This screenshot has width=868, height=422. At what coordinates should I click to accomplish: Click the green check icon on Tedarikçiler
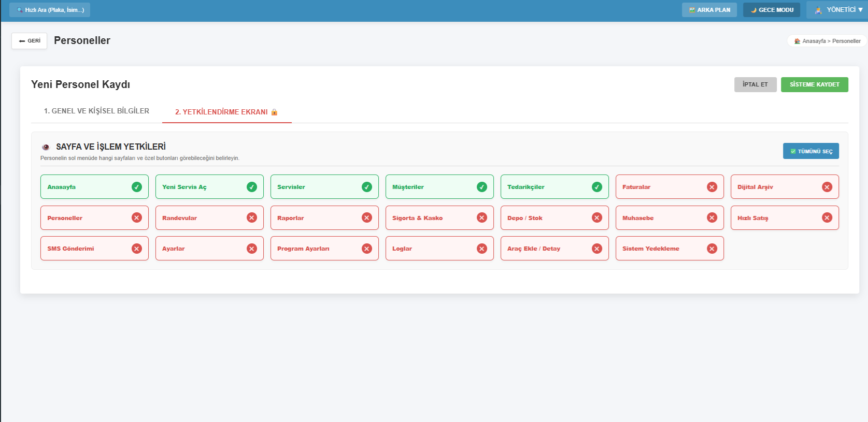point(597,187)
